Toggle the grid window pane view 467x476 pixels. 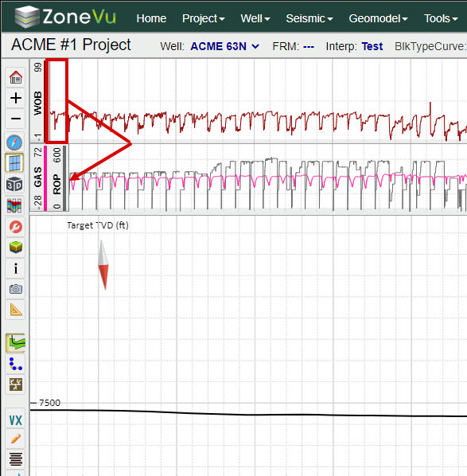pyautogui.click(x=15, y=163)
